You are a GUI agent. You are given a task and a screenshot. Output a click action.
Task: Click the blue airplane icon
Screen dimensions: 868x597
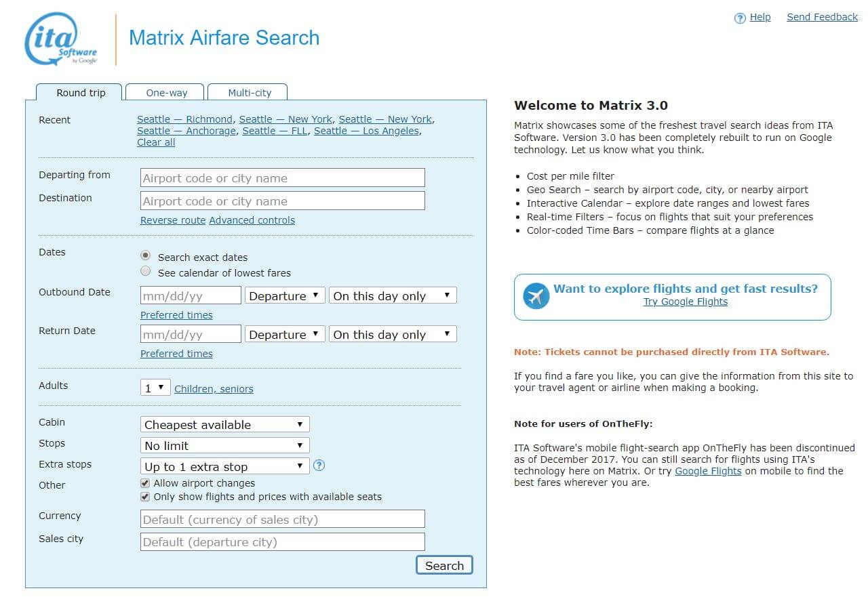[536, 296]
